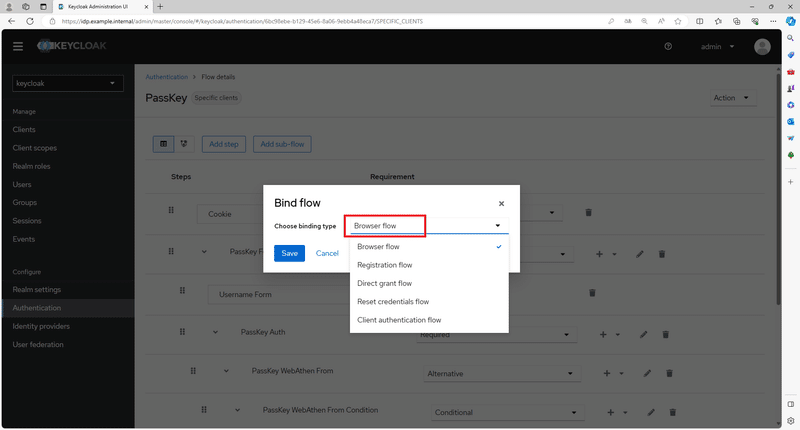
Task: Add step to PassKey Auth sub-flow
Action: (603, 335)
